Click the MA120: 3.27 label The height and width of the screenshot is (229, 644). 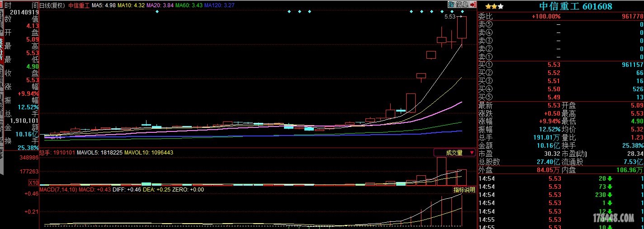(219, 5)
